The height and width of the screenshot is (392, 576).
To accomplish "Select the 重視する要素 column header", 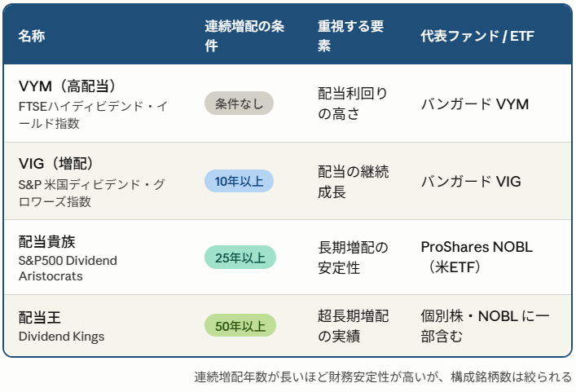I will (x=350, y=36).
